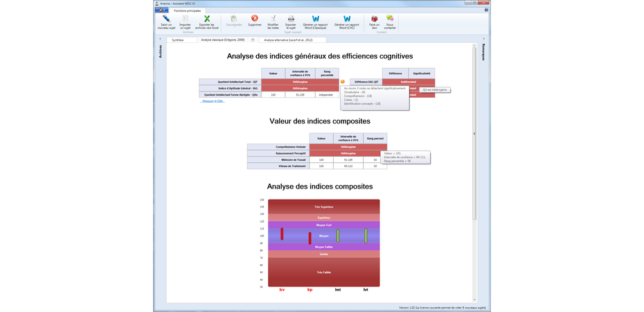The image size is (644, 312).
Task: Generate the Word (CHC) report
Action: 347,19
